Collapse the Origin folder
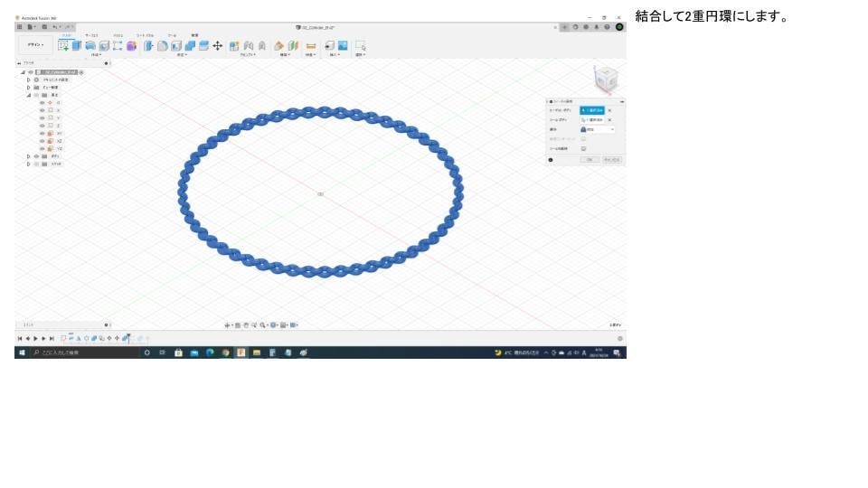Screen dimensions: 868x488 pyautogui.click(x=29, y=95)
